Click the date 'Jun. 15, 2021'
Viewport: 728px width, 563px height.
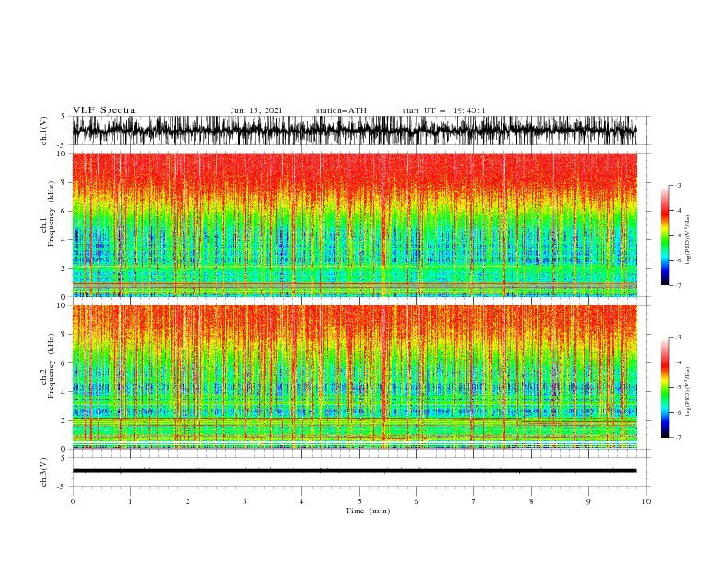(x=256, y=110)
